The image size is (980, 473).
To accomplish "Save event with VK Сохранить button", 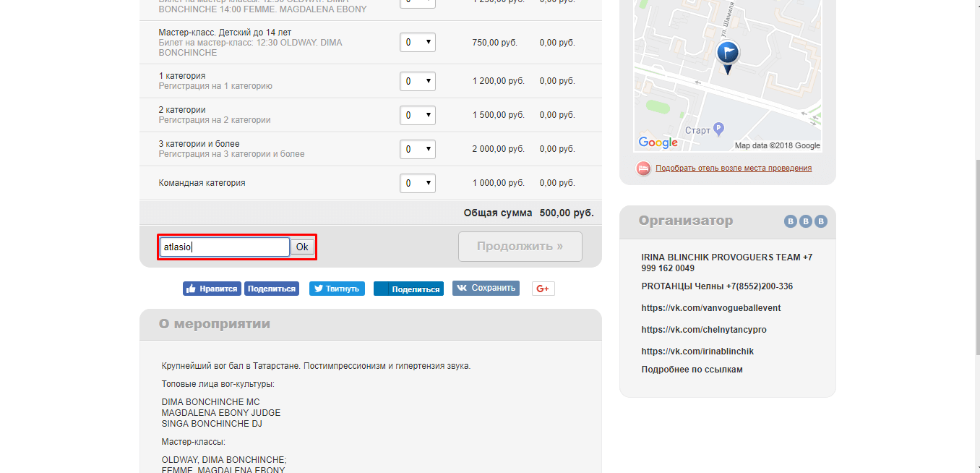I will pos(486,288).
